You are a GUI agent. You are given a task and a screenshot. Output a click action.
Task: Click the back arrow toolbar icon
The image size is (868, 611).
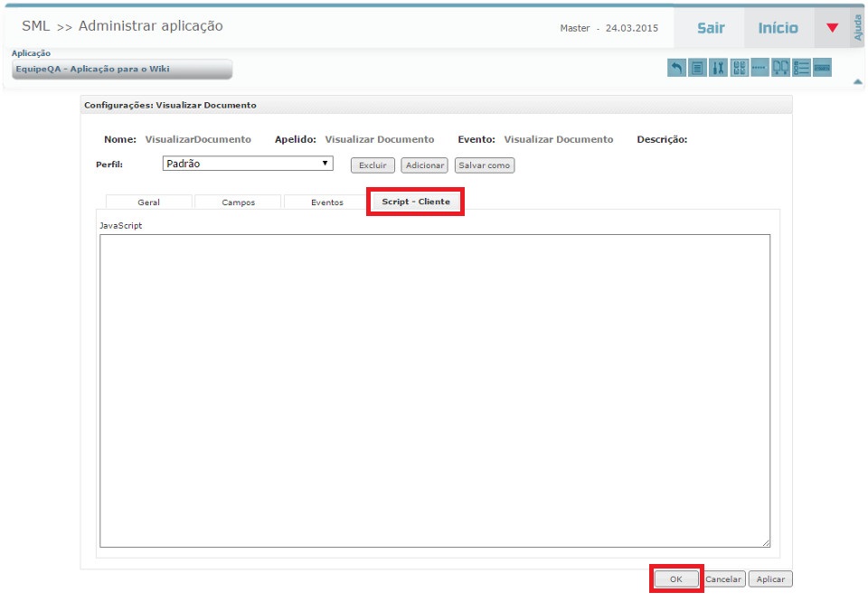[x=676, y=68]
